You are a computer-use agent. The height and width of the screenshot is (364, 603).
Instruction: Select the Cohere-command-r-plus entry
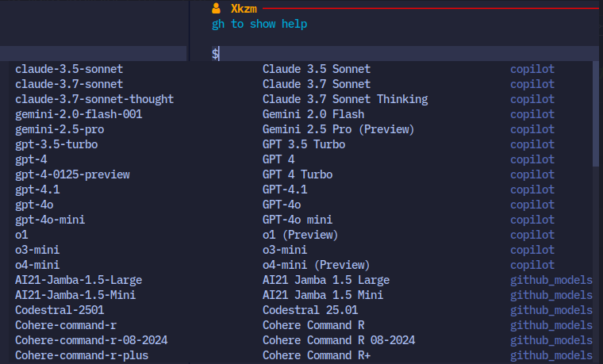coord(81,355)
